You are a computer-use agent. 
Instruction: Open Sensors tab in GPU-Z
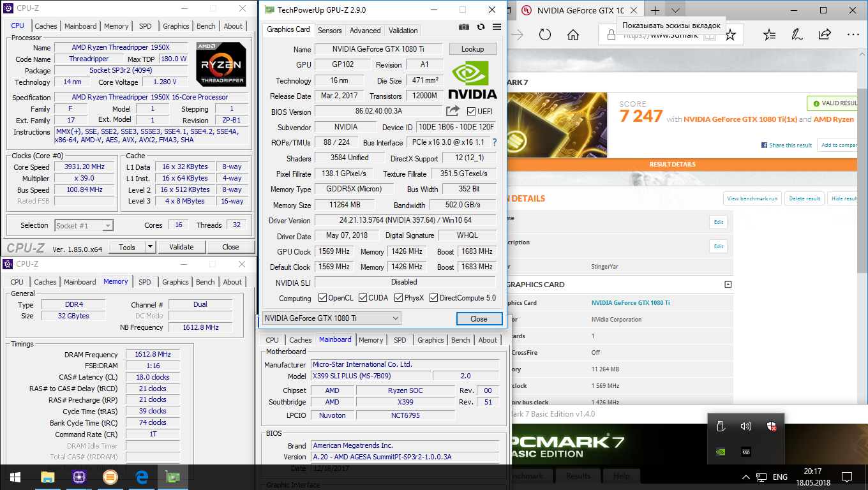pos(330,30)
